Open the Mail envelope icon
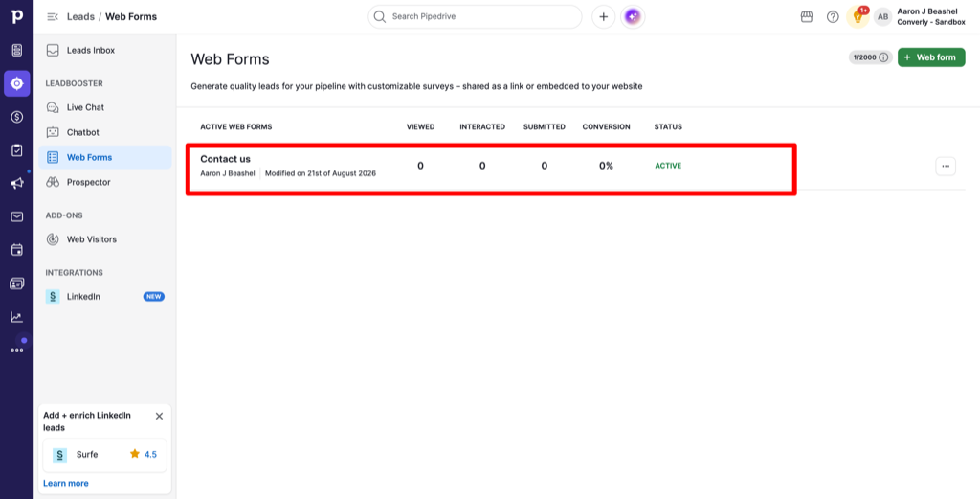Screen dimensions: 980x499 point(17,216)
